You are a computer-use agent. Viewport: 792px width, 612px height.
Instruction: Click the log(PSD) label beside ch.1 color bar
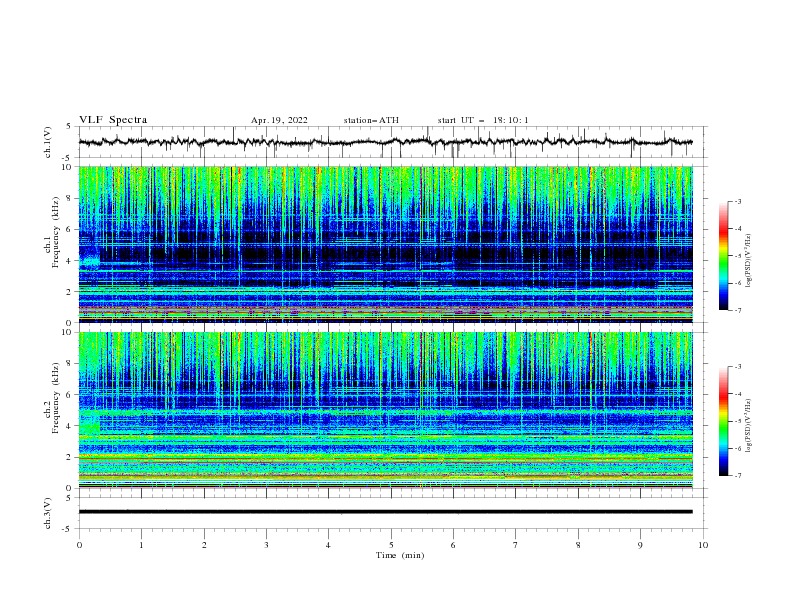click(749, 261)
